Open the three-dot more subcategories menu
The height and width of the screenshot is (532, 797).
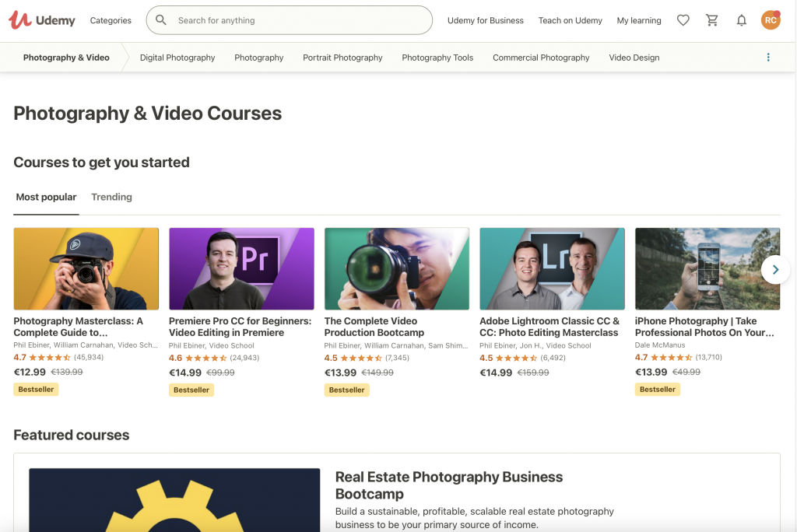[768, 58]
